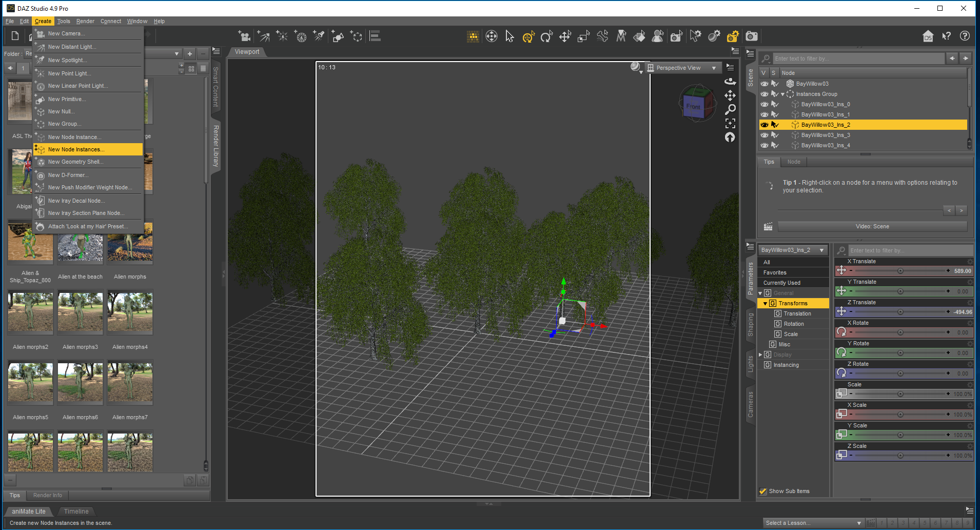This screenshot has height=530, width=980.
Task: Activate the Universal manipulator tool
Action: pos(528,36)
